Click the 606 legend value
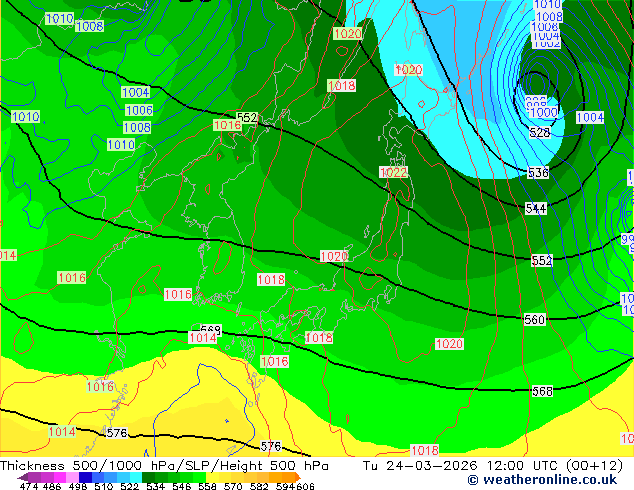 [305, 486]
